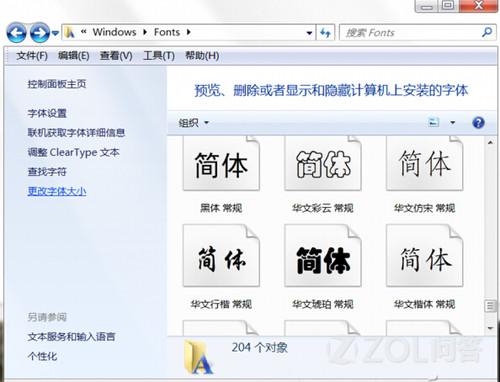Click the 华文行楷 常规 label text
Viewport: 500px width, 382px height.
(221, 304)
